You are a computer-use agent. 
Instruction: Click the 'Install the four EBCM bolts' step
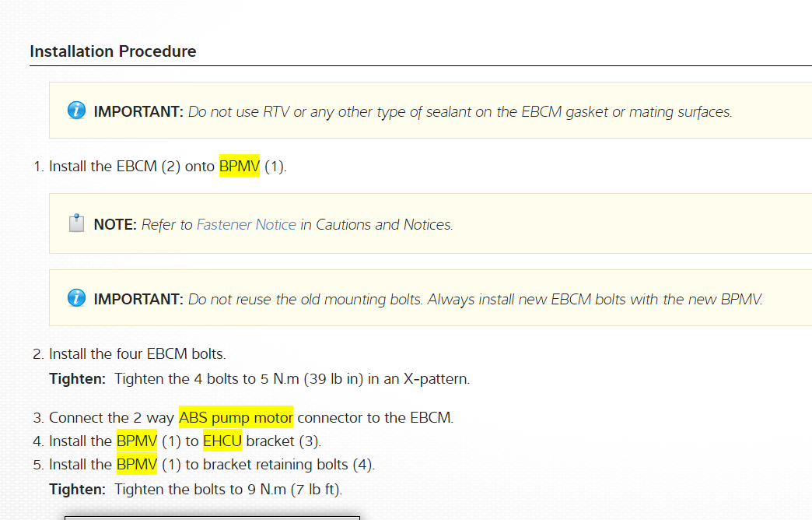tap(137, 354)
